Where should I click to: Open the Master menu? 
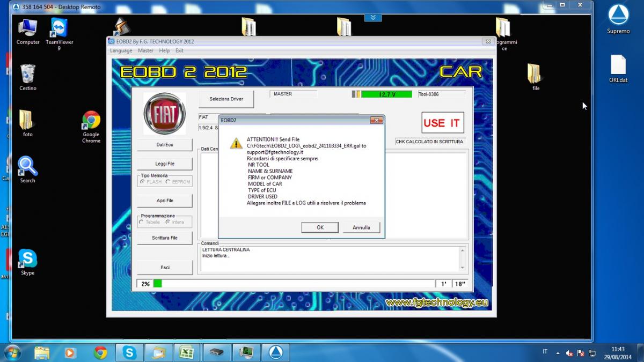pos(145,50)
